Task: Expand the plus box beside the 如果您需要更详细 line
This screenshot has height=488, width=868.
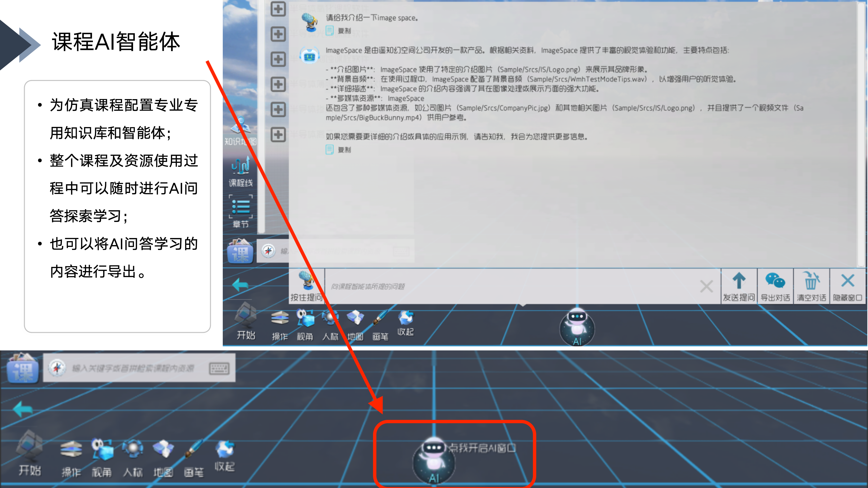Action: pyautogui.click(x=278, y=135)
